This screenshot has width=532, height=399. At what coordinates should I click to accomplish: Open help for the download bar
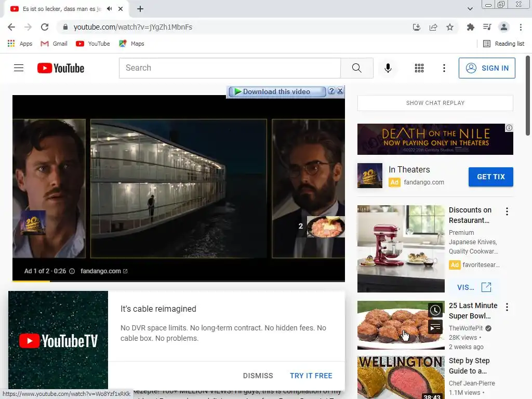pyautogui.click(x=331, y=90)
